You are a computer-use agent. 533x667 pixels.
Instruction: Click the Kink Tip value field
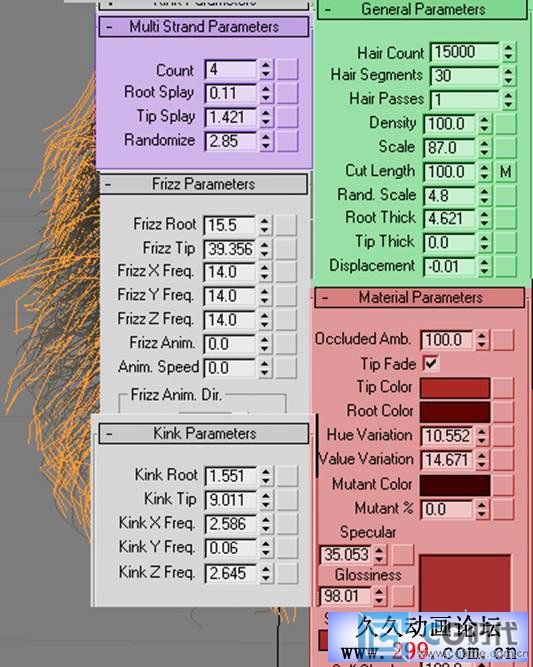(x=231, y=500)
